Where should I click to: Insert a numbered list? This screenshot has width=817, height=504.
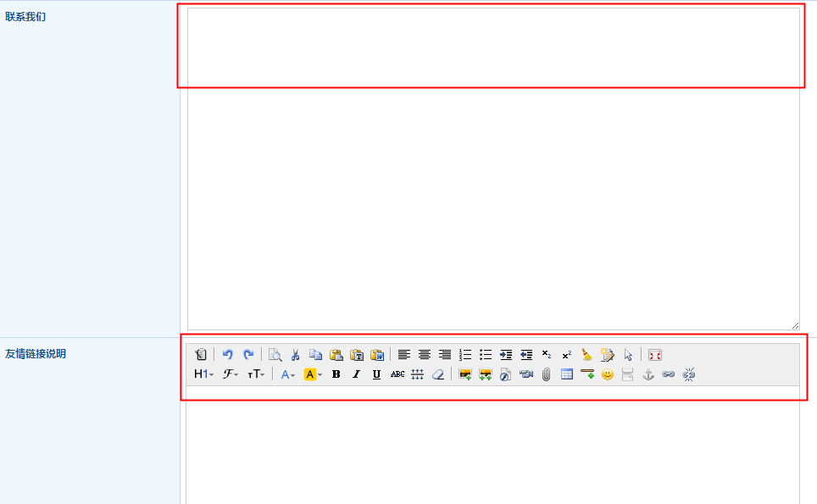click(465, 355)
